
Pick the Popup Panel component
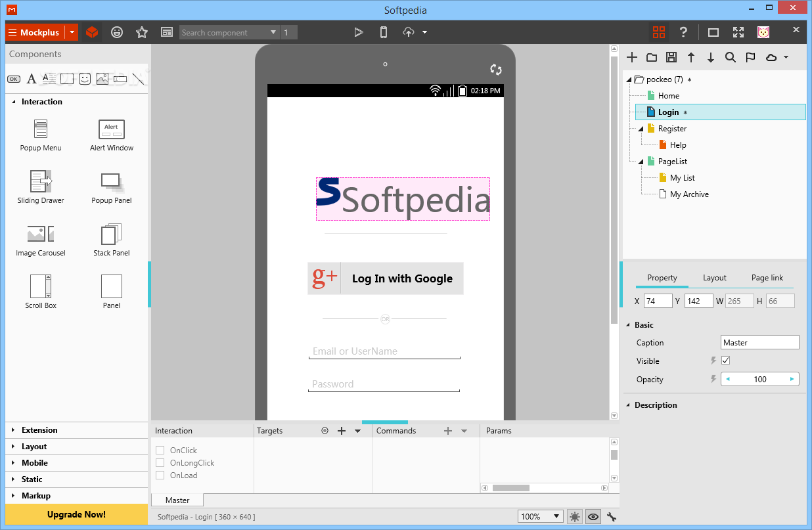[x=112, y=187]
